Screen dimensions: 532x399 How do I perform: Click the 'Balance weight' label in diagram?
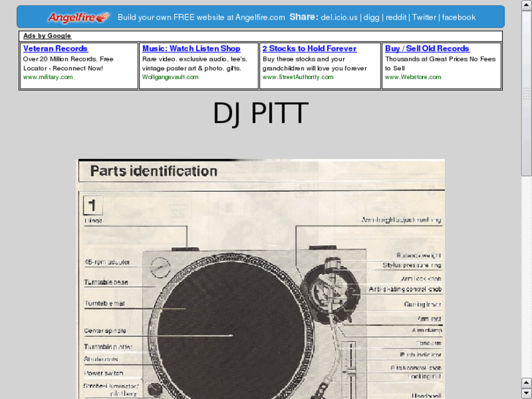pos(419,255)
